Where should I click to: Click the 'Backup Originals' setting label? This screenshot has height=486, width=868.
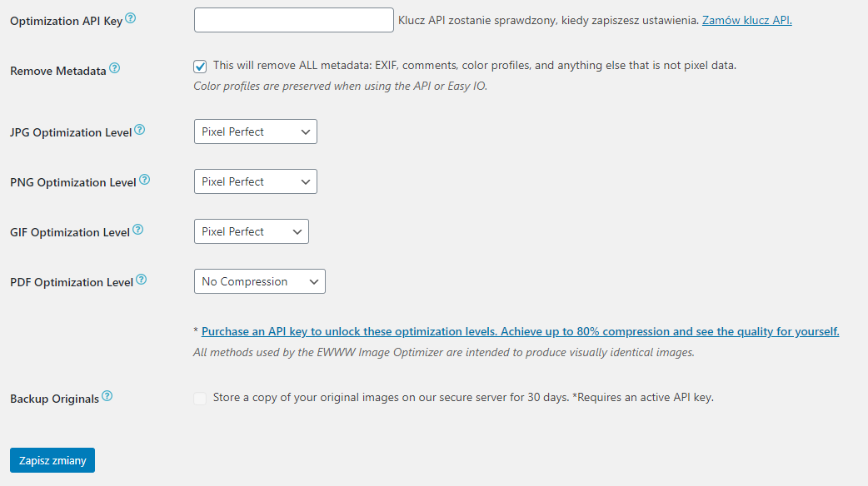click(x=54, y=399)
